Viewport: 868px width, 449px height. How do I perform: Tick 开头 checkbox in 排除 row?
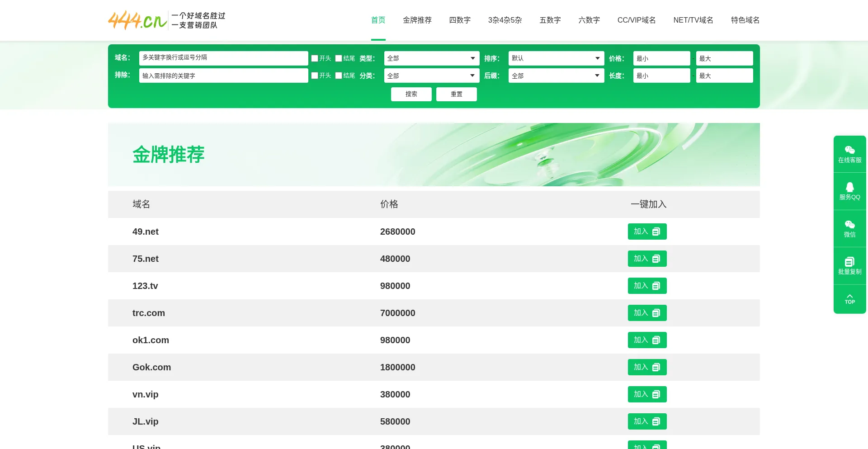click(x=315, y=76)
